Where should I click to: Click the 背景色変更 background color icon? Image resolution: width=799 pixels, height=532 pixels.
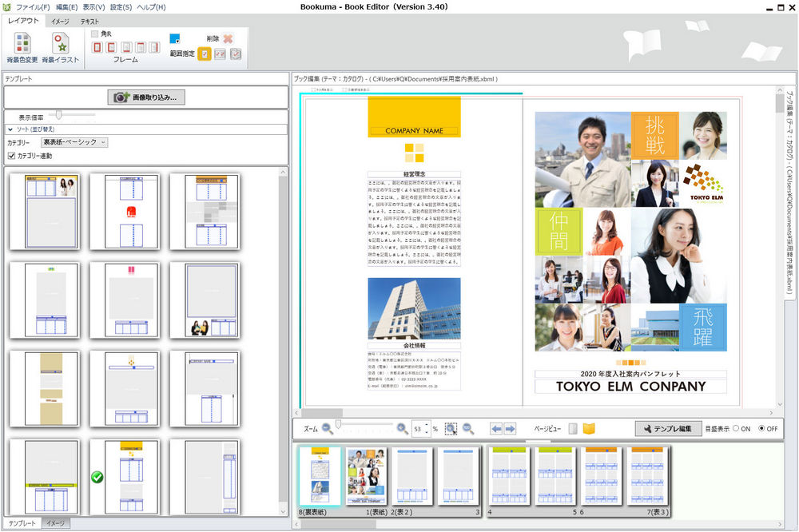pyautogui.click(x=22, y=44)
